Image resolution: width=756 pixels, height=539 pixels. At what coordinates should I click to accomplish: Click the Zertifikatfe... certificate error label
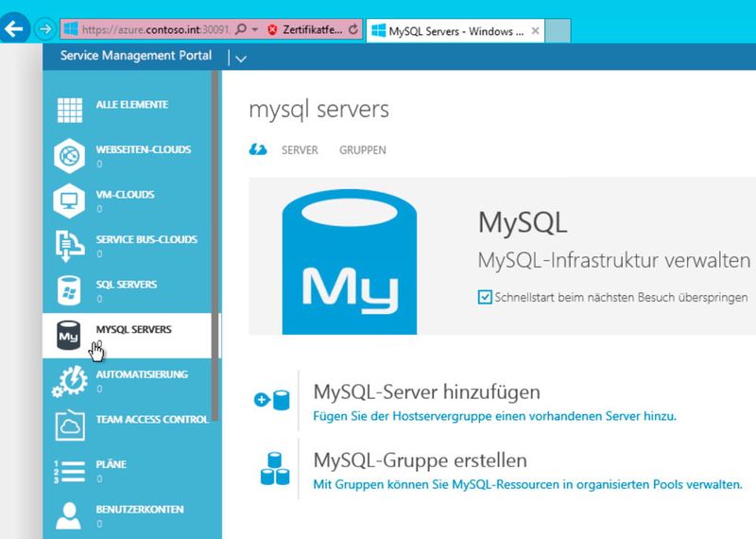click(x=313, y=30)
